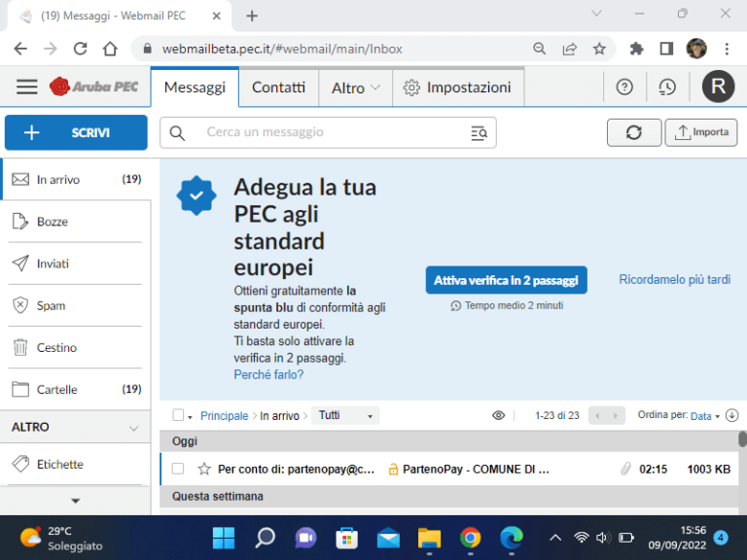This screenshot has height=560, width=747.
Task: Click the refresh messages button
Action: (x=634, y=132)
